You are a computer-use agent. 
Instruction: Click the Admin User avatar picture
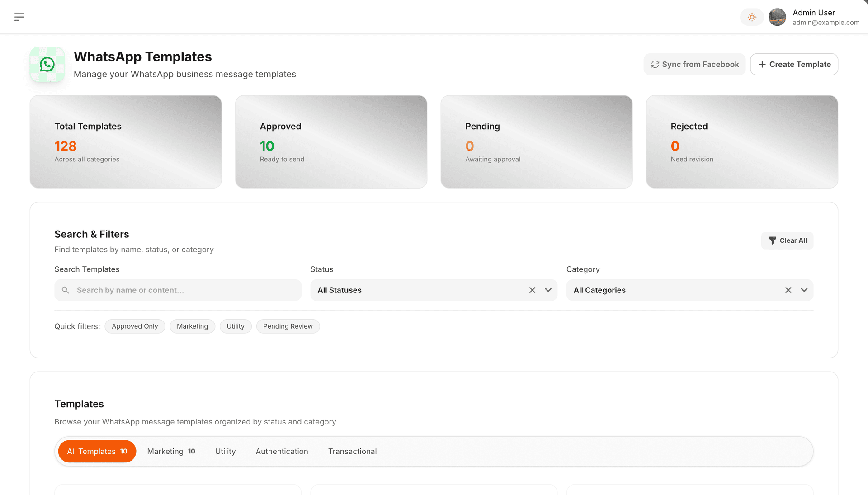point(777,17)
